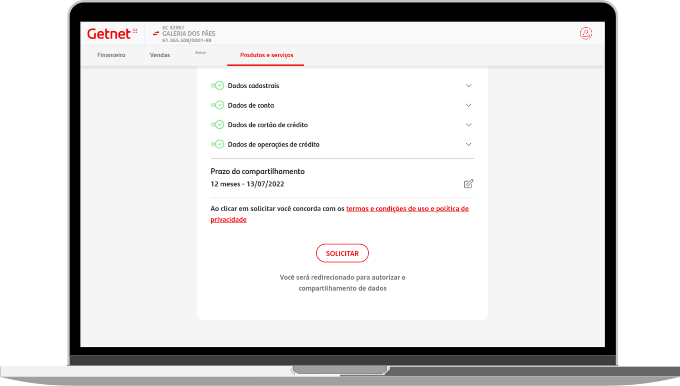Open the user profile icon
The width and height of the screenshot is (680, 386).
pyautogui.click(x=586, y=33)
